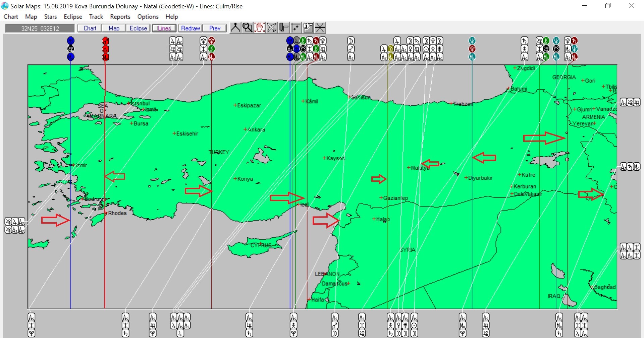The image size is (644, 338).
Task: Click the crosshair-with-arrows toolbar icon
Action: tap(296, 28)
